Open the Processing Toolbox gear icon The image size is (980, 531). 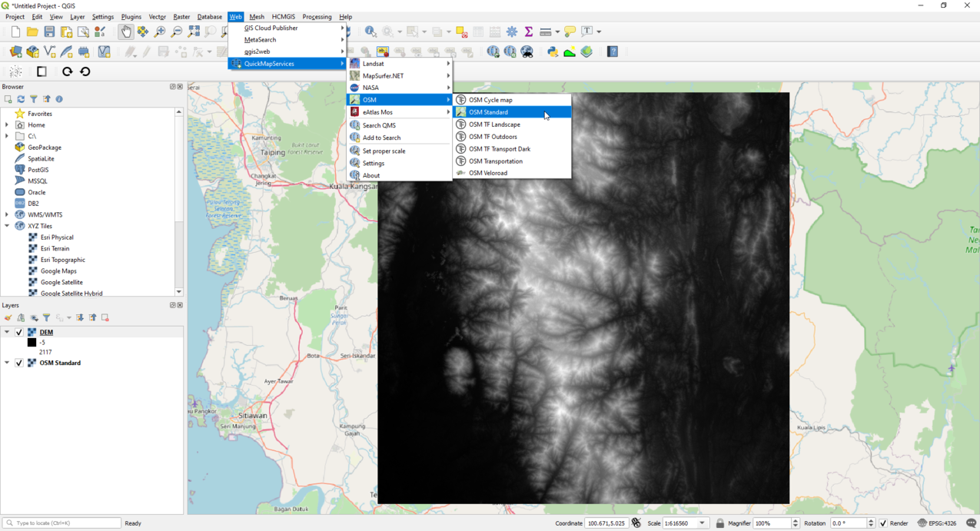pyautogui.click(x=512, y=32)
